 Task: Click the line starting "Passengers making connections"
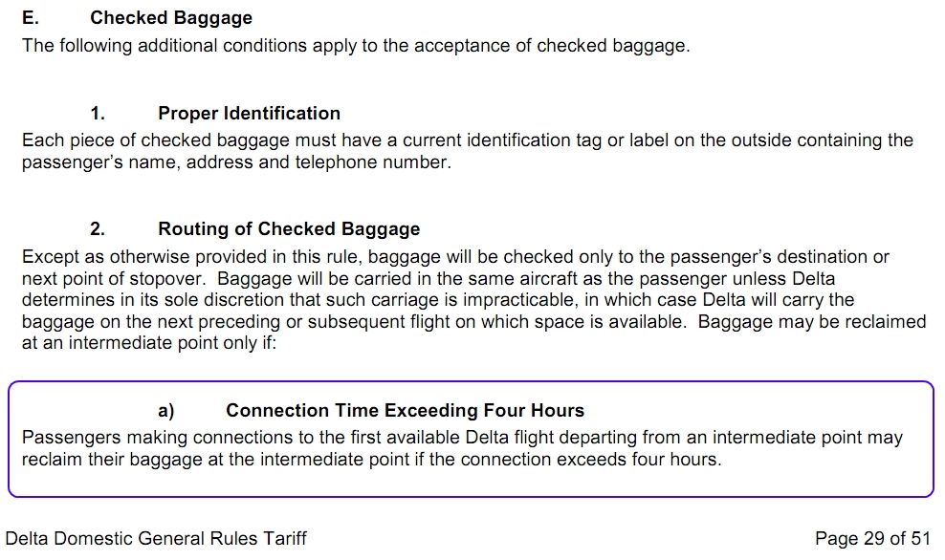(462, 439)
